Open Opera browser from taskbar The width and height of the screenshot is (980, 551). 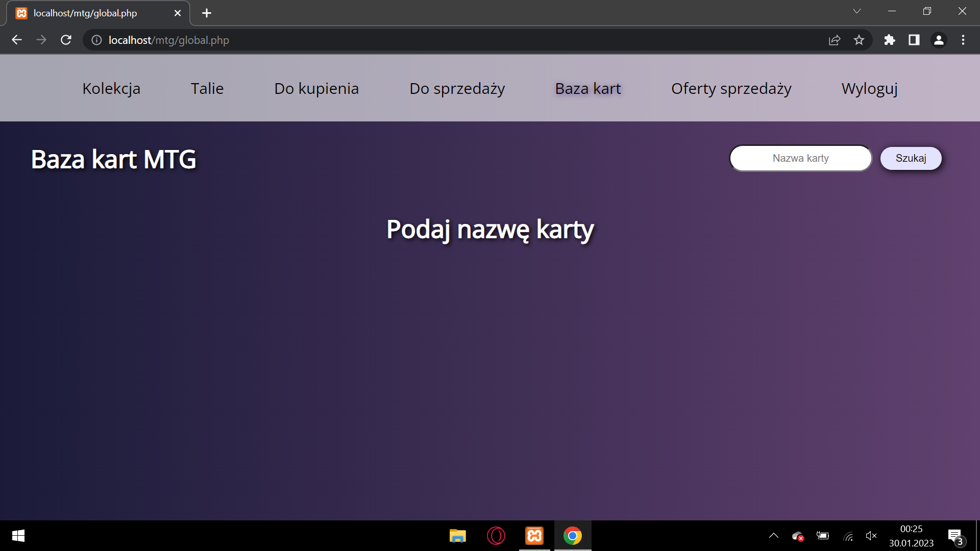coord(496,536)
